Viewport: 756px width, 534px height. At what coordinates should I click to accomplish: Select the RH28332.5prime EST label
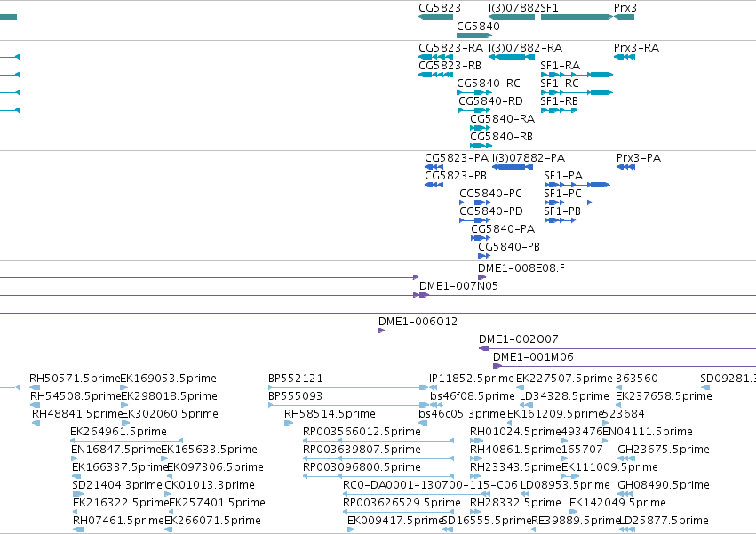[x=515, y=503]
